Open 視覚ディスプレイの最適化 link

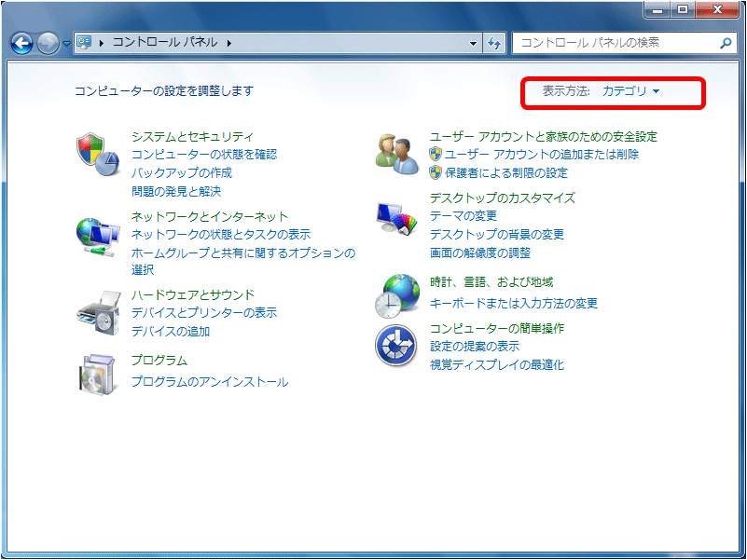tap(497, 364)
